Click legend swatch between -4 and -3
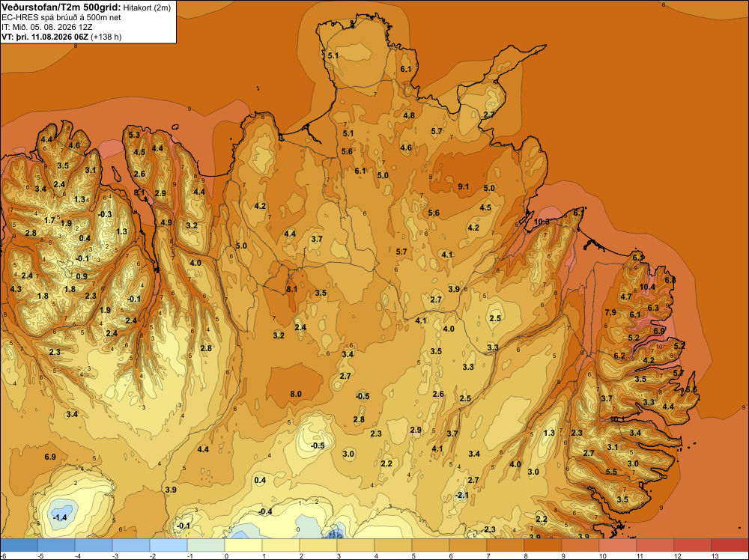Viewport: 749px width, 560px height. (94, 545)
